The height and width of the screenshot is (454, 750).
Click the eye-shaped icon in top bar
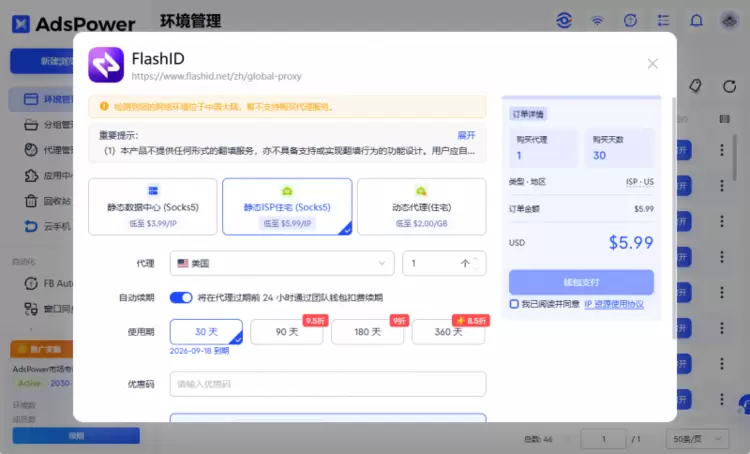pos(564,21)
